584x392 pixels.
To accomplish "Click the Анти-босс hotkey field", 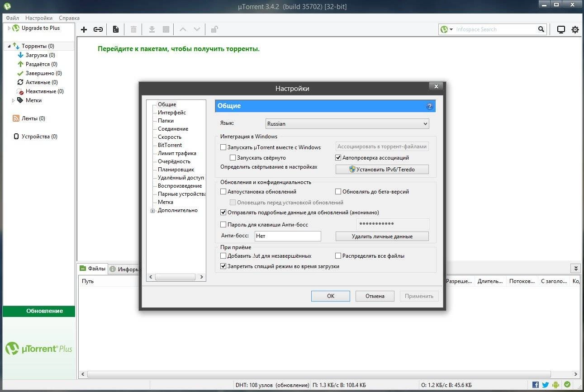I will pos(288,236).
